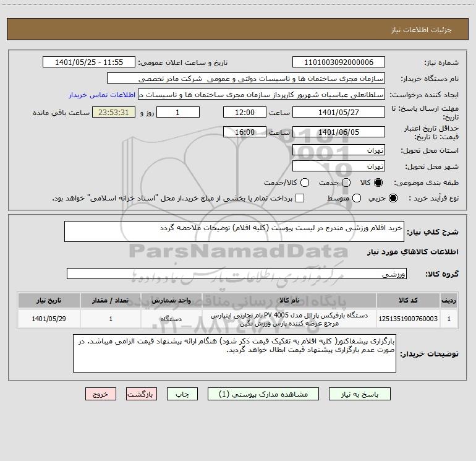Click the response deadline date 1401/05/27
The image size is (476, 461).
point(339,112)
